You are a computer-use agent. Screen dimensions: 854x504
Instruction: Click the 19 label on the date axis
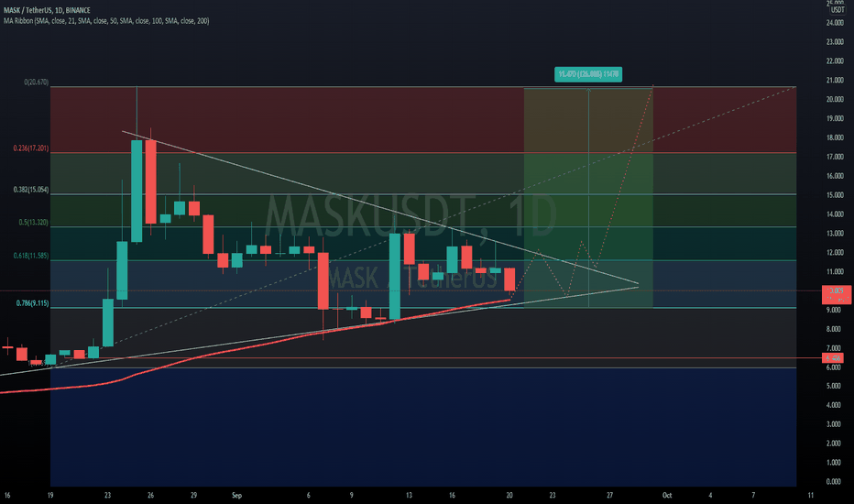(50, 495)
